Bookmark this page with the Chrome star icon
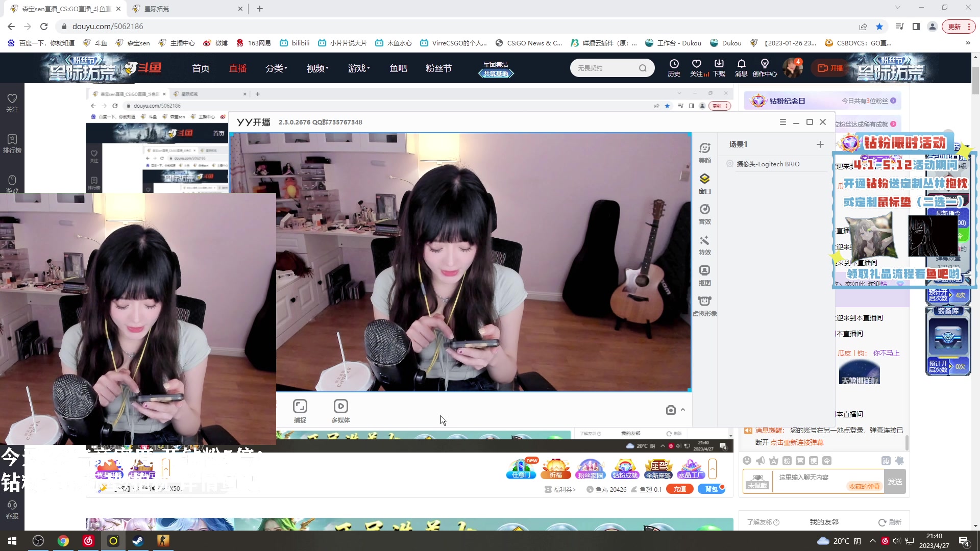 pos(879,27)
